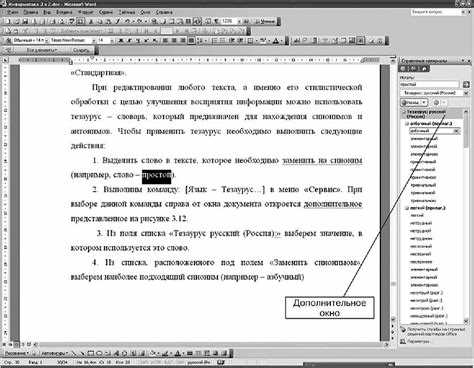
Task: Click the Open file toolbar icon
Action: coord(17,21)
